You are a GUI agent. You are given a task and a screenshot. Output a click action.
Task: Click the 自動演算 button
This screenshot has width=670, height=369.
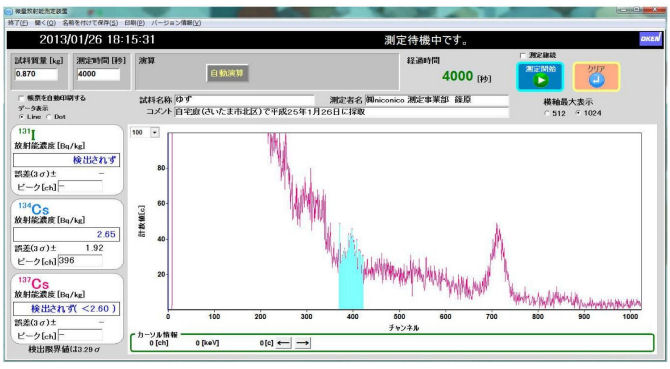227,73
